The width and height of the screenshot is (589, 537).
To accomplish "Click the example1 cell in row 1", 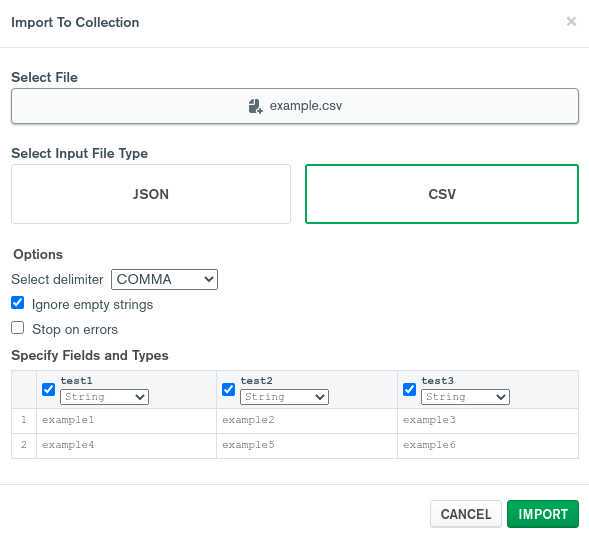I will [127, 420].
